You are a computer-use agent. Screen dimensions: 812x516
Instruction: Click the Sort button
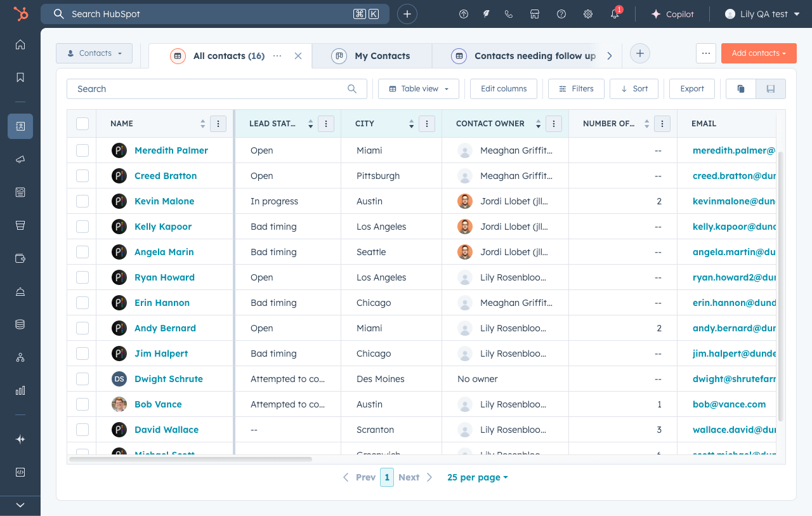[x=634, y=89]
